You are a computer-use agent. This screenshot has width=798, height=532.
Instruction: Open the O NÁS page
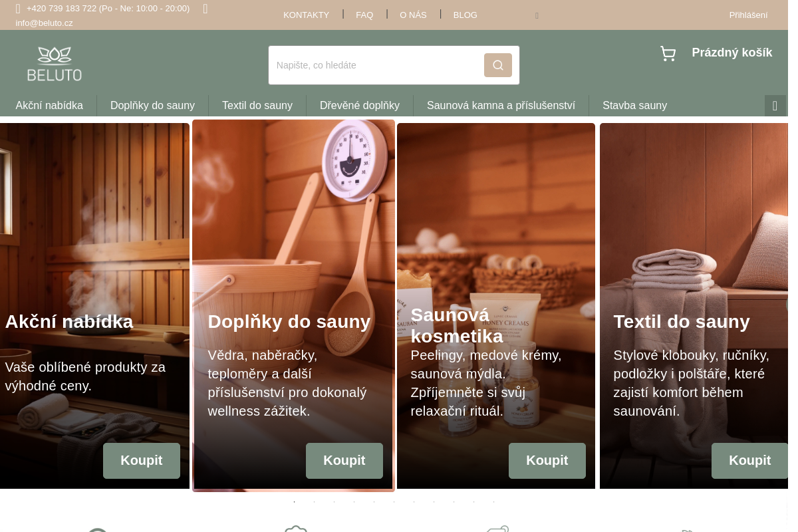pyautogui.click(x=413, y=15)
